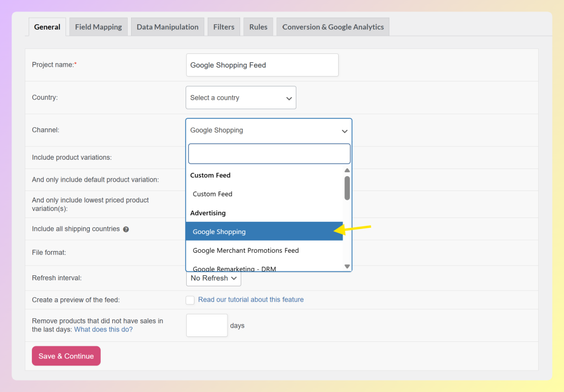The image size is (564, 392).
Task: Pick Google Merchant Promotions Feed option
Action: point(264,251)
